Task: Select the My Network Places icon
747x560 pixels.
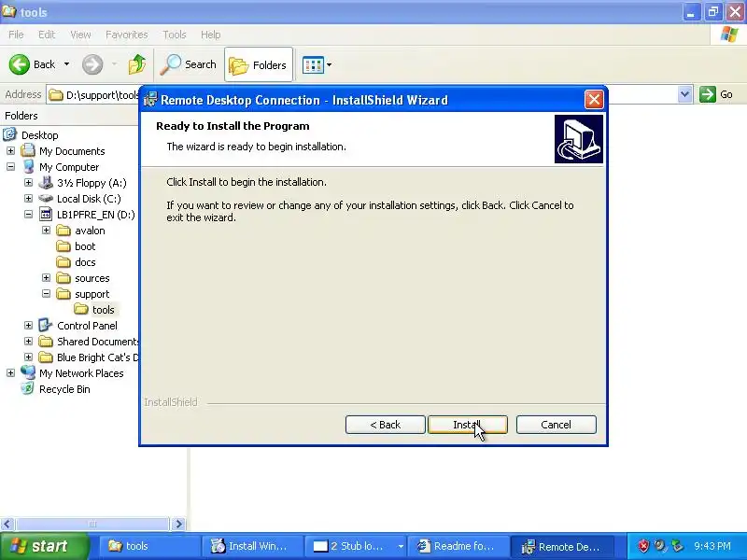Action: [x=28, y=372]
